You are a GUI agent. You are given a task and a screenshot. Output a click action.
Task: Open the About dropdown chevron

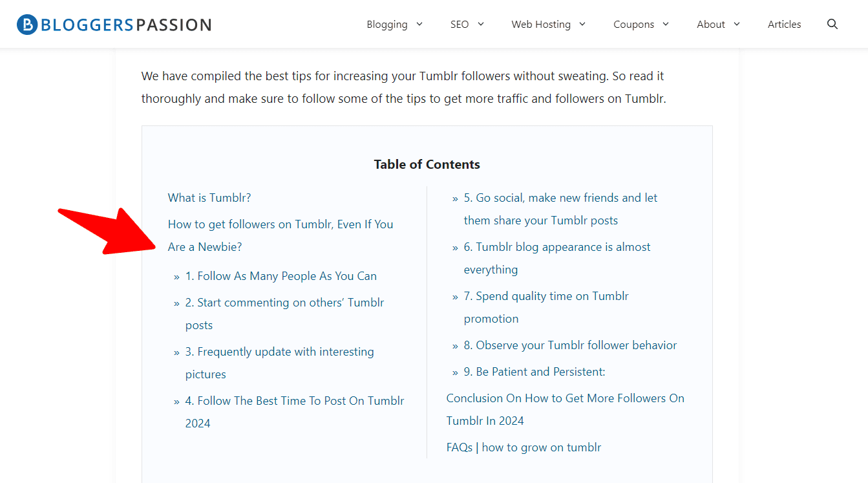(737, 25)
